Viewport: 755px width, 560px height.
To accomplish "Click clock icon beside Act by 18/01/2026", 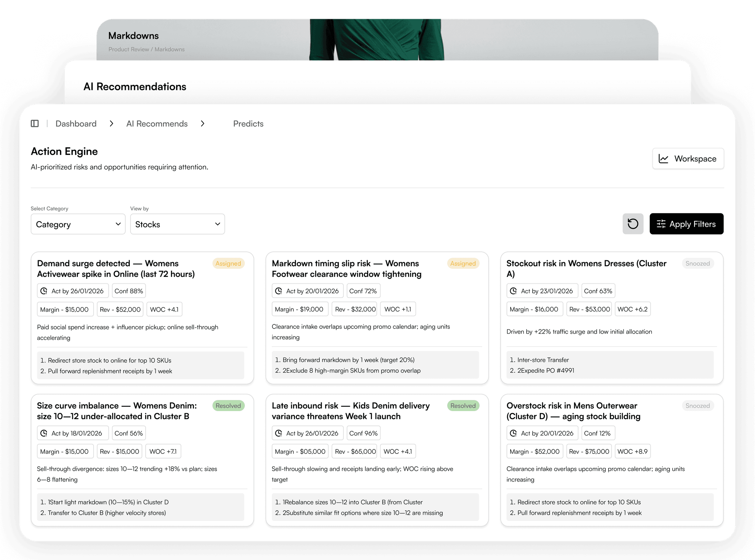I will coord(44,433).
